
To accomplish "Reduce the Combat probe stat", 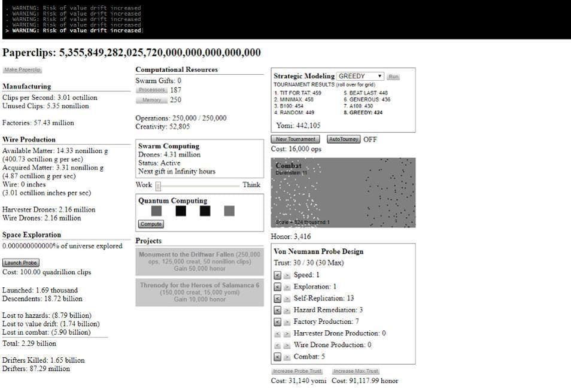I will [277, 357].
